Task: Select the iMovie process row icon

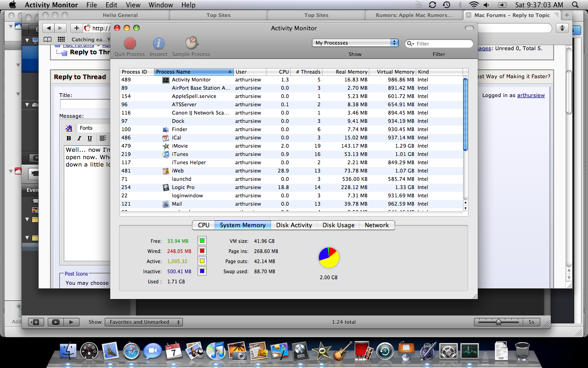Action: coord(166,146)
